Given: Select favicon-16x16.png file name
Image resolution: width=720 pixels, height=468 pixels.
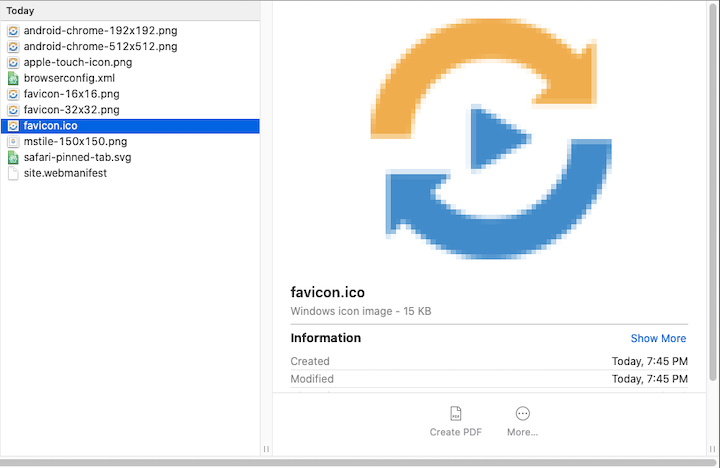Looking at the screenshot, I should pos(72,94).
